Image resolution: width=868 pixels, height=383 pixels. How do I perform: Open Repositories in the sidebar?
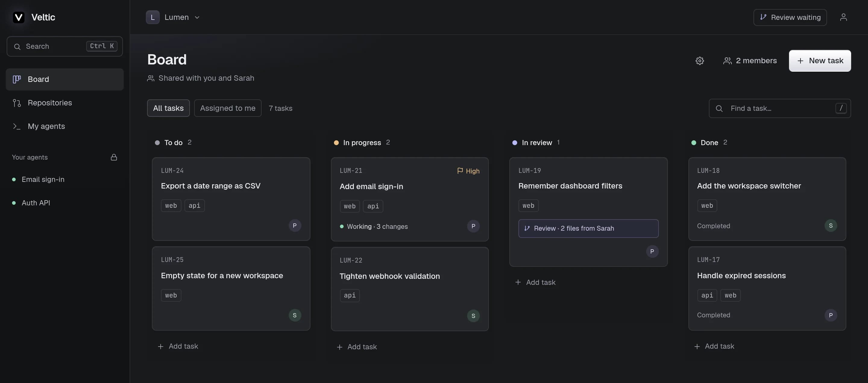pyautogui.click(x=65, y=103)
